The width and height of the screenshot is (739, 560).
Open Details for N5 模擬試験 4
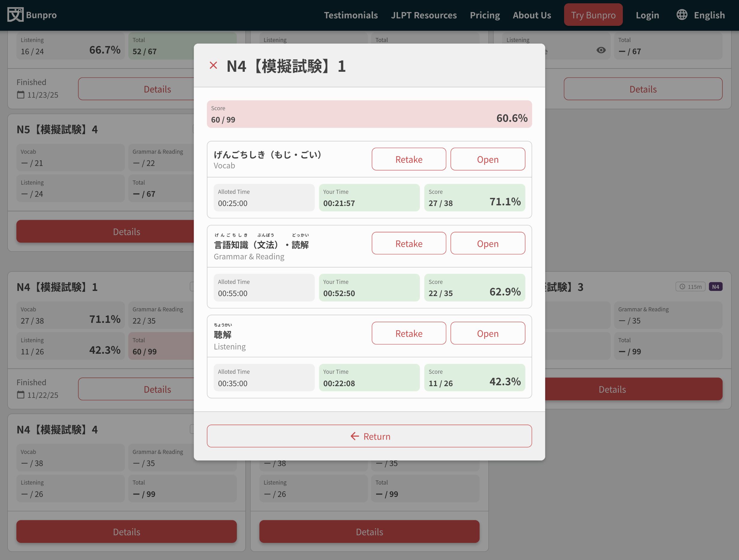tap(126, 231)
